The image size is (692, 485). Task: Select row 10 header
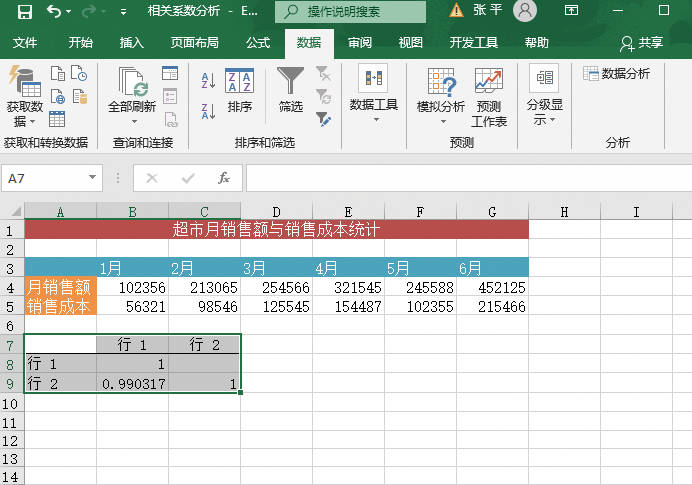10,404
